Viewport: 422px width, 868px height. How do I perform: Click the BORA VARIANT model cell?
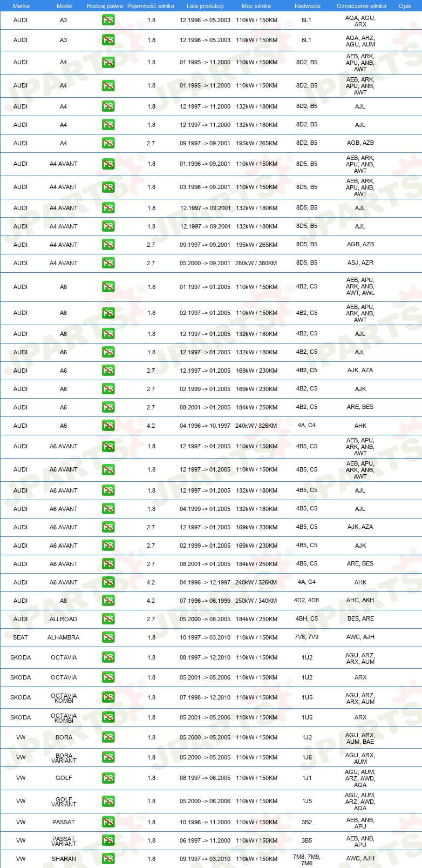click(64, 758)
